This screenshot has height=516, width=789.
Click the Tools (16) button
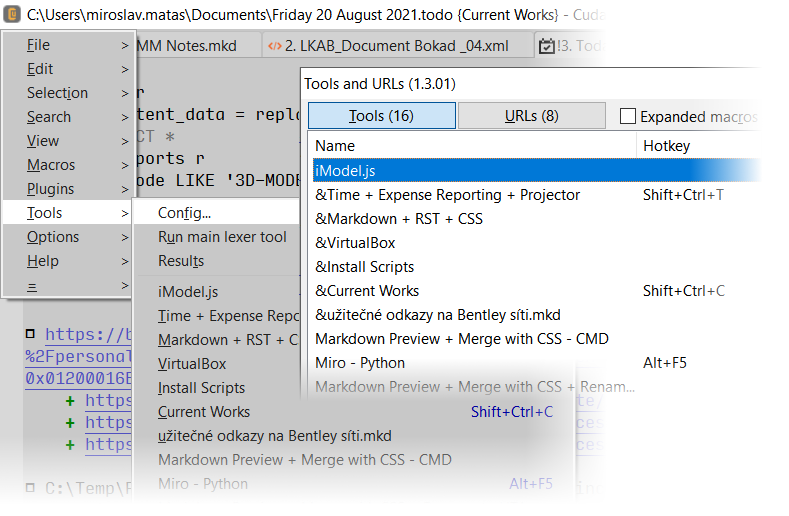[x=381, y=116]
